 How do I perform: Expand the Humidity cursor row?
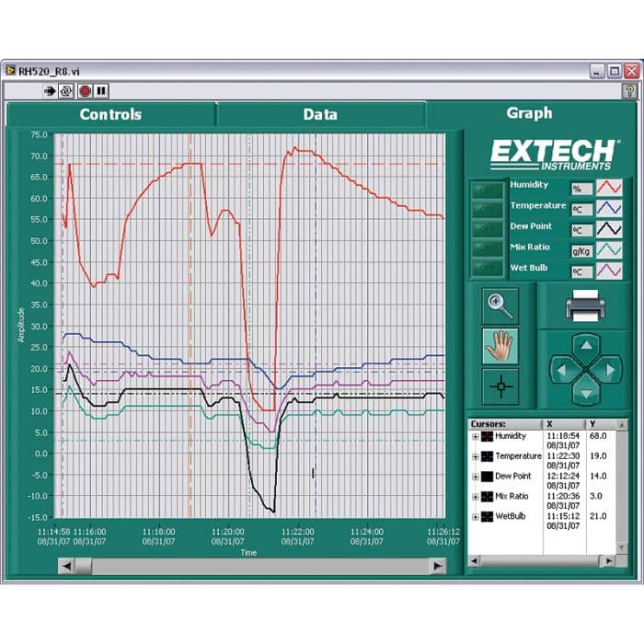[x=476, y=437]
